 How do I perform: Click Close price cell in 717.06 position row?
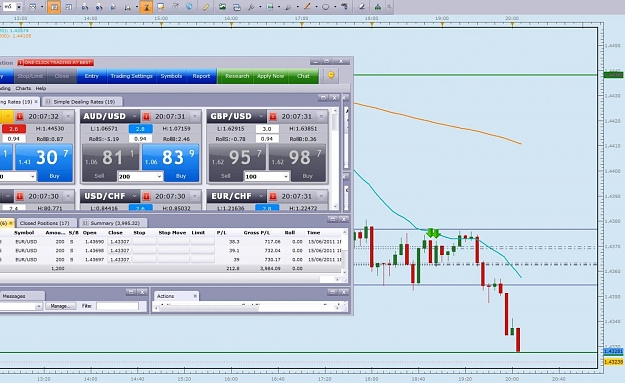[x=120, y=242]
